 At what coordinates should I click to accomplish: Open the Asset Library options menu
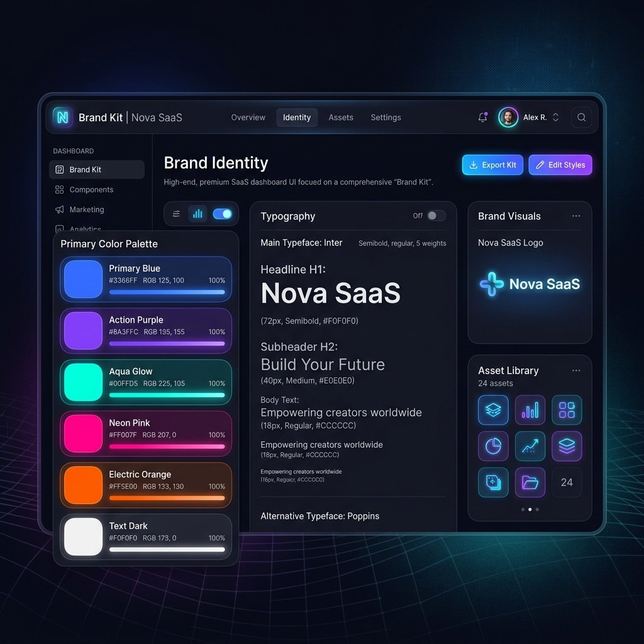(576, 370)
